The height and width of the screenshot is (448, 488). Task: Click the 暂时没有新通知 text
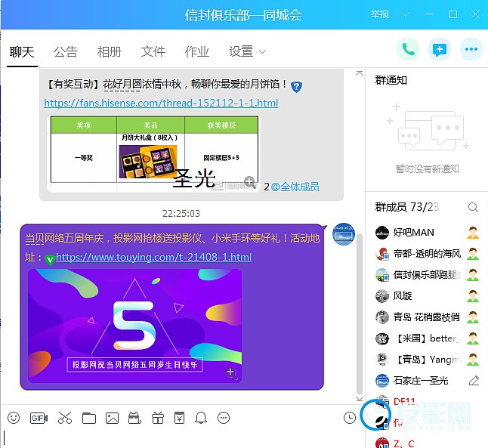(428, 169)
